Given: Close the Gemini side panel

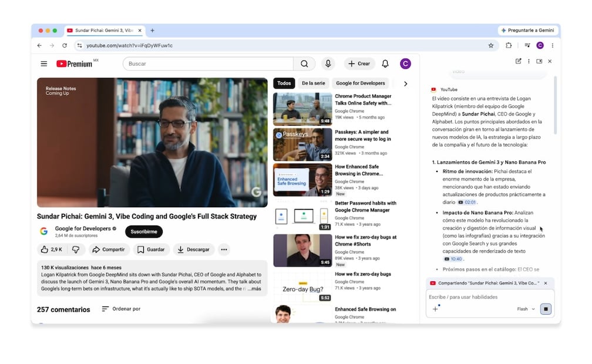Looking at the screenshot, I should [550, 61].
